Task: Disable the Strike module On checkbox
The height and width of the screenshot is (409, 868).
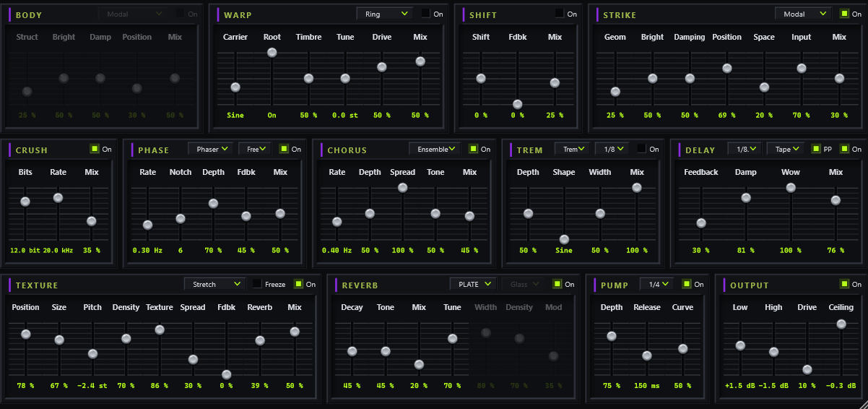Action: point(846,14)
